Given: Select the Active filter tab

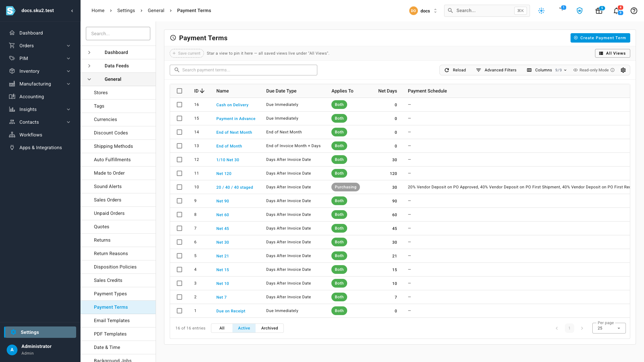Looking at the screenshot, I should click(244, 328).
